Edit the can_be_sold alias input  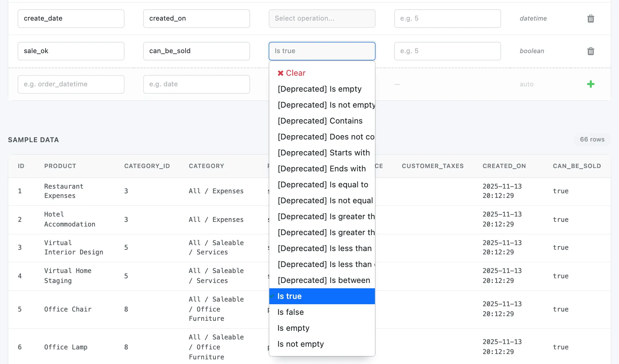196,51
